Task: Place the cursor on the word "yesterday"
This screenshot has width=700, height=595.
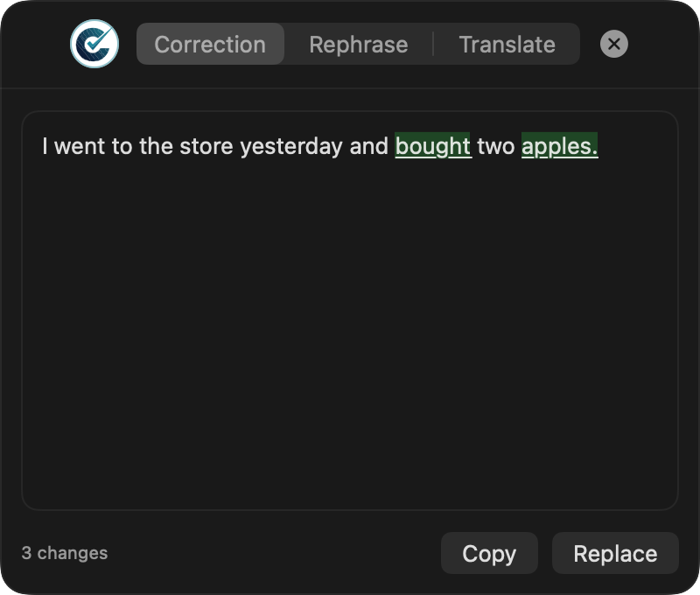Action: click(291, 146)
